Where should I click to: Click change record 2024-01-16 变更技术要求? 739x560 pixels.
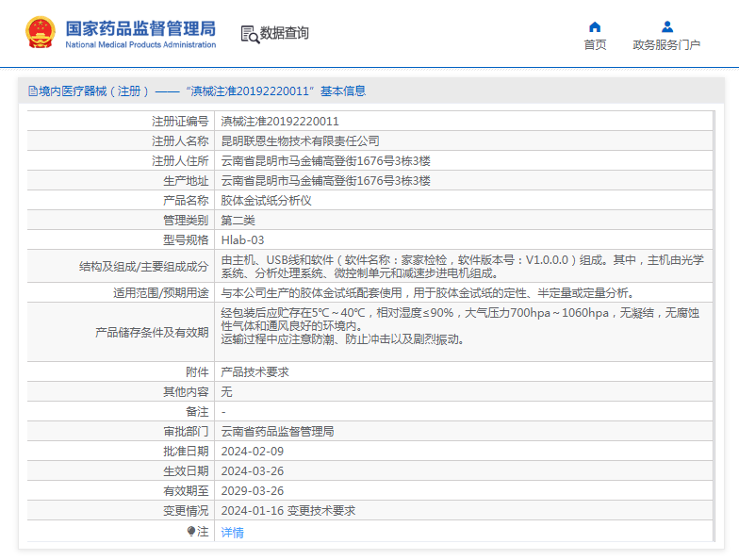[288, 511]
